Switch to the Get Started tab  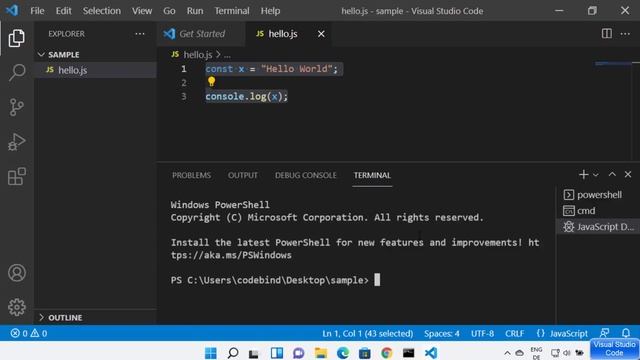[x=201, y=34]
